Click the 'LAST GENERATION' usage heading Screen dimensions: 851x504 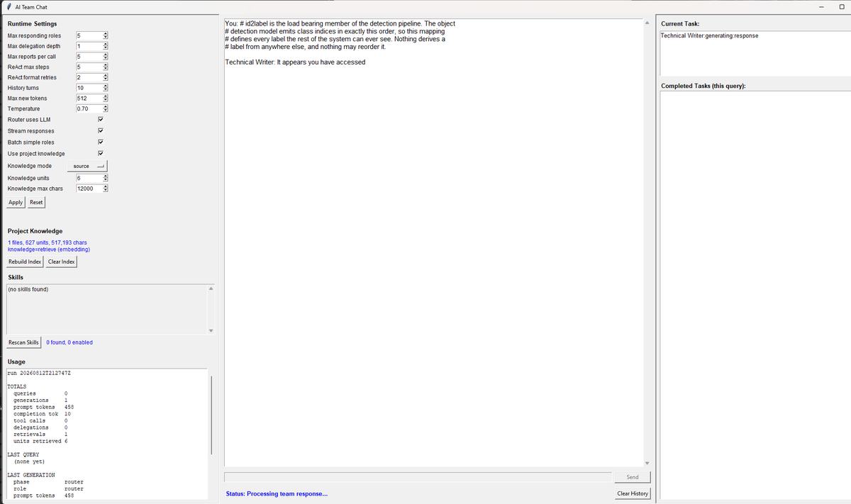click(x=30, y=475)
